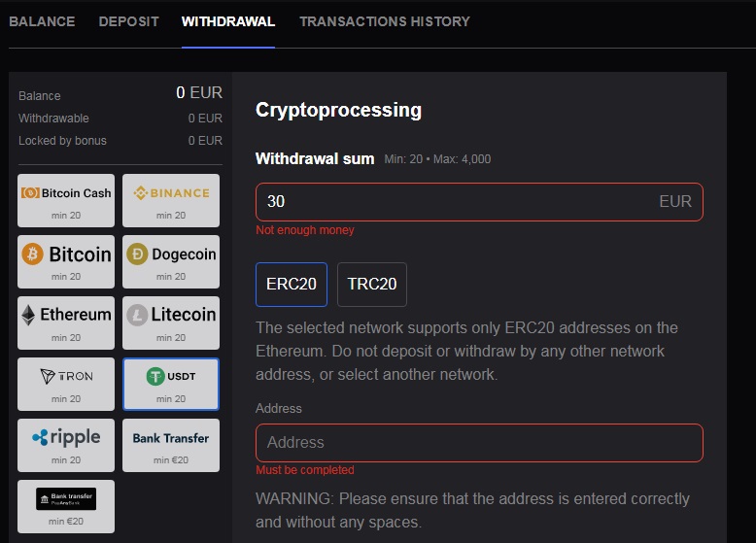Click the EUR currency label in sum field

coord(675,202)
